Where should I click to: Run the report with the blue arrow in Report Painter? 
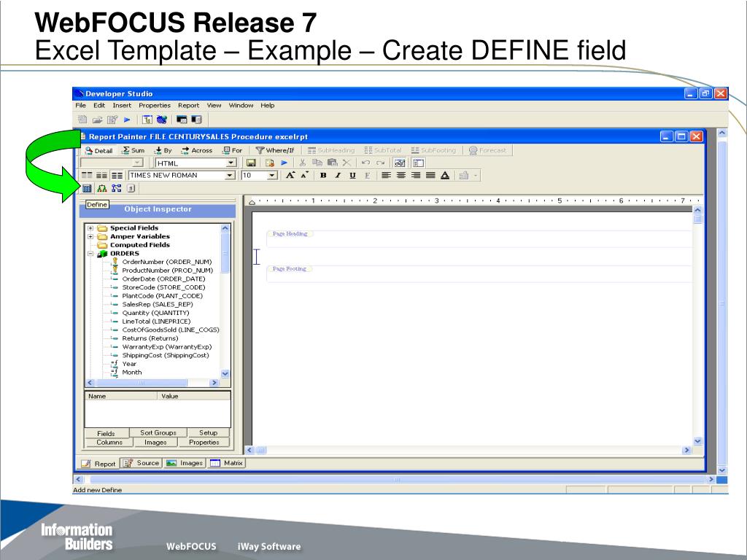285,163
